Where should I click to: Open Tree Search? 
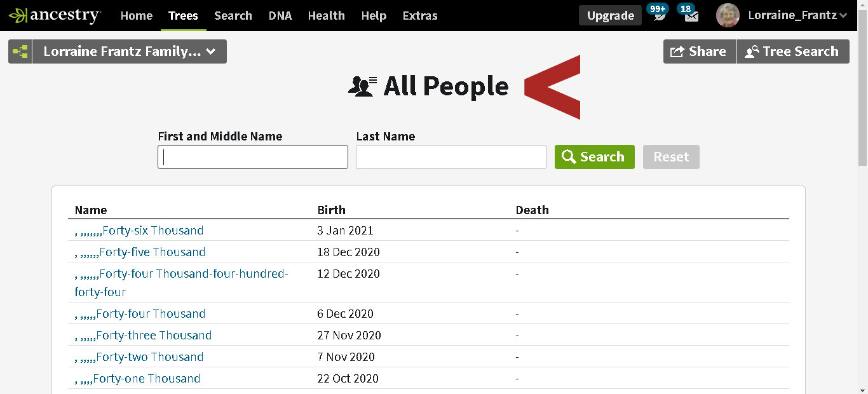(x=792, y=51)
